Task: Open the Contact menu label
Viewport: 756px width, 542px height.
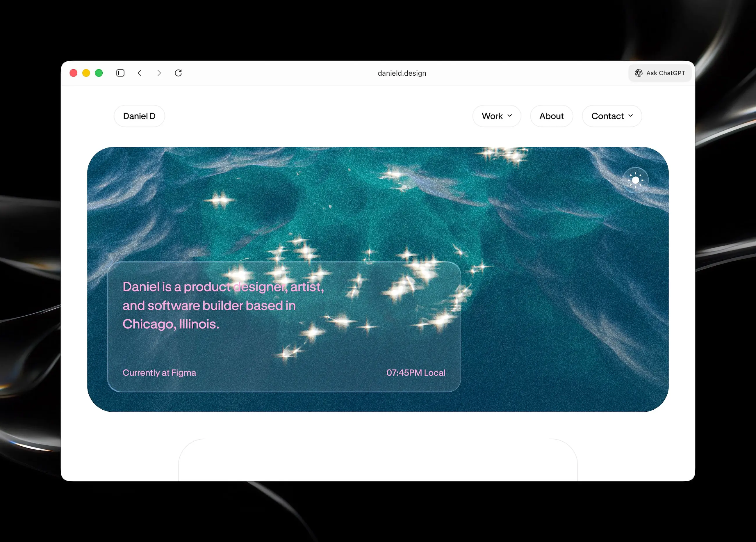Action: 607,116
